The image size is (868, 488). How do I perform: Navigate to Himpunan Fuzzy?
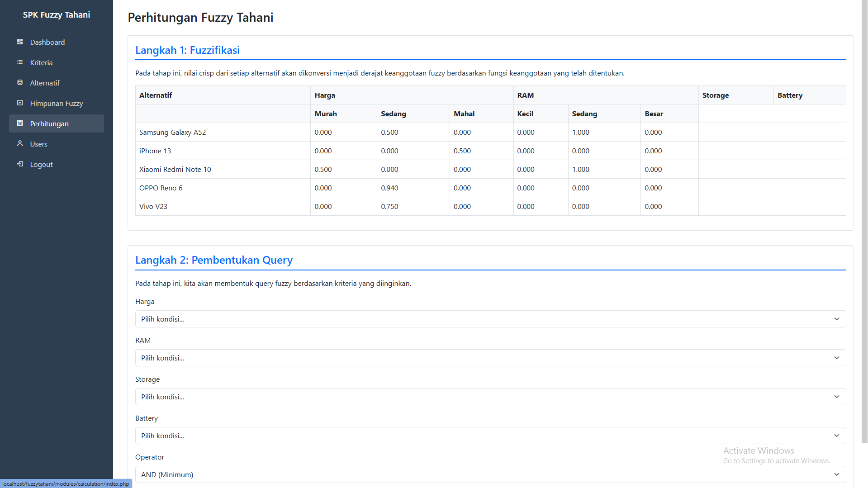pyautogui.click(x=57, y=103)
